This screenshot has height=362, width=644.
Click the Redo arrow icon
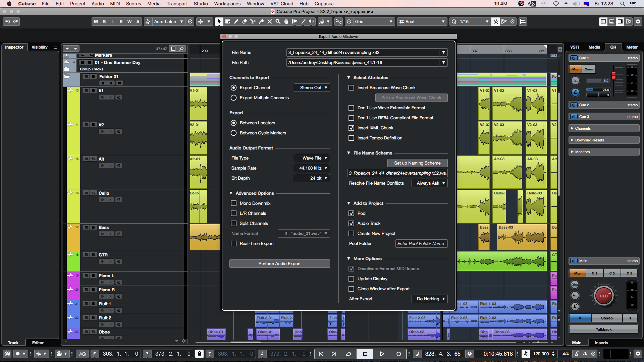point(15,21)
